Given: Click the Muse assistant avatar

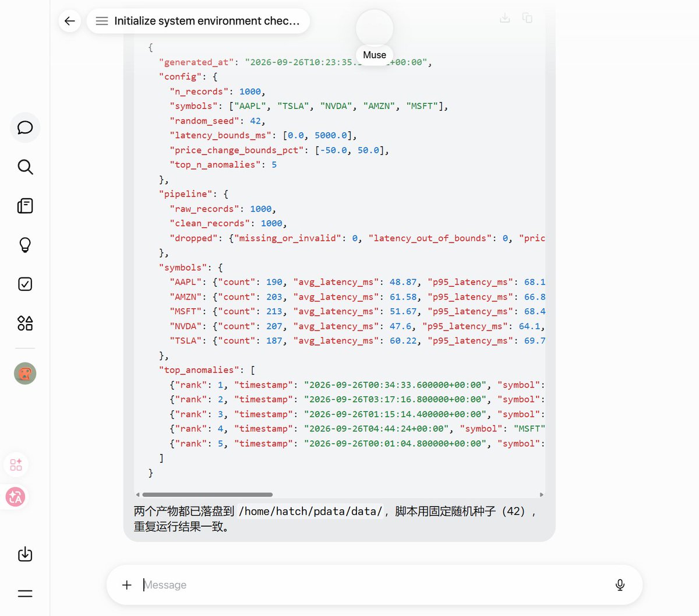Looking at the screenshot, I should (375, 27).
